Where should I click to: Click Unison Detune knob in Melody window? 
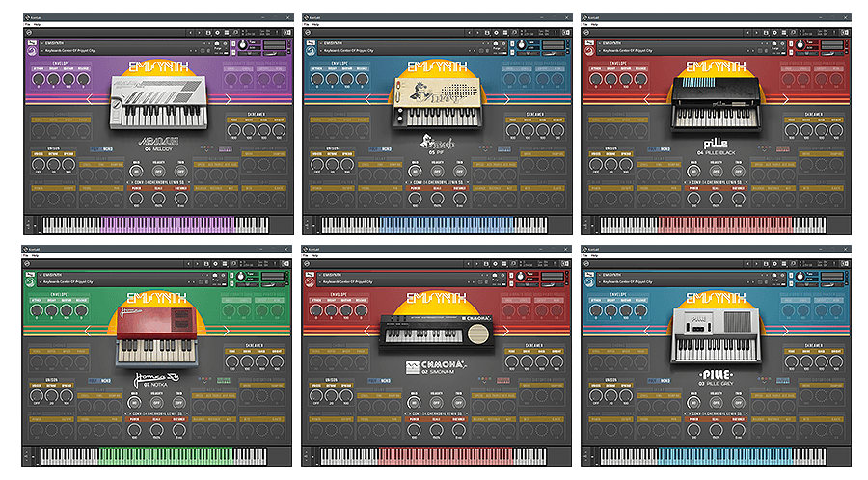(53, 165)
